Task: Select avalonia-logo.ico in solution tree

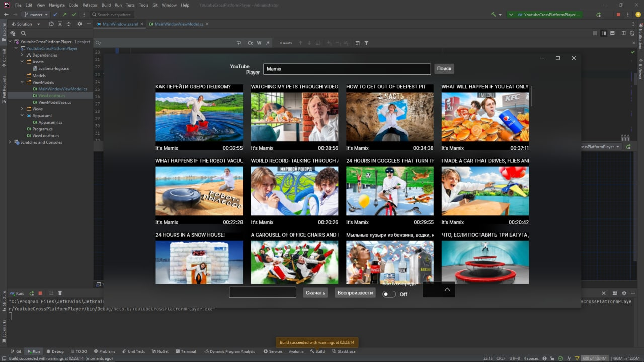Action: pyautogui.click(x=54, y=68)
